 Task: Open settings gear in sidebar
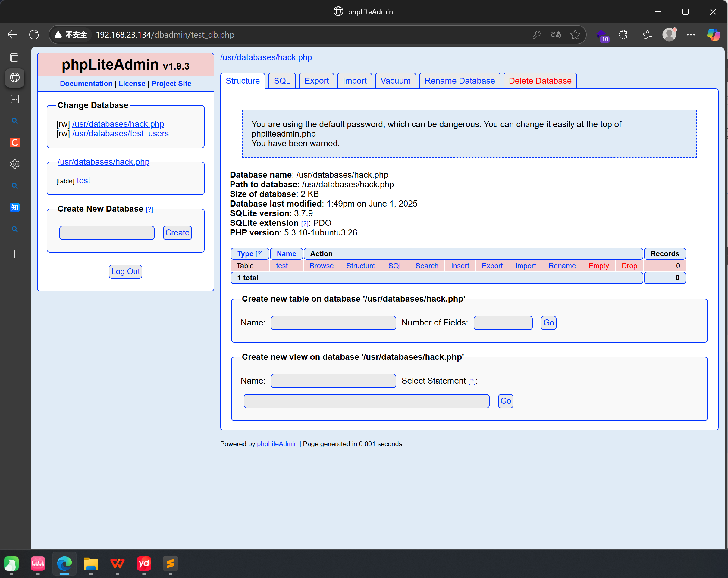[14, 164]
